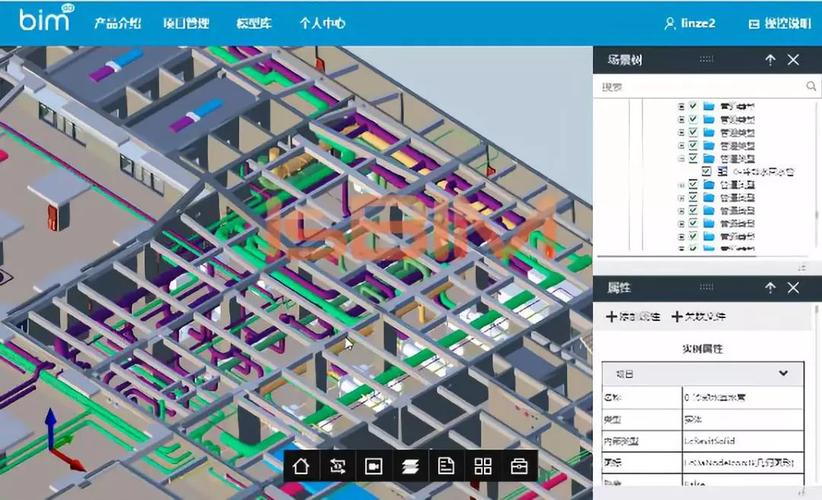Click the 操控说明 keyboard icon
The image size is (822, 500).
click(x=754, y=24)
